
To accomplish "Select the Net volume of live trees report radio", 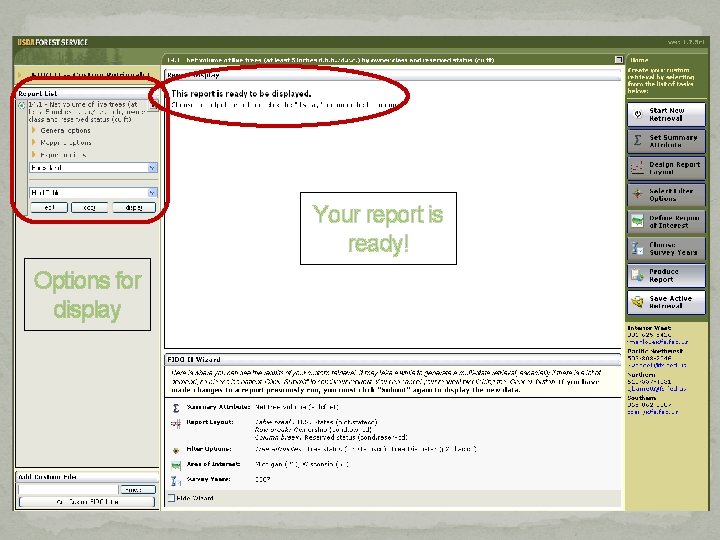I will tap(22, 105).
